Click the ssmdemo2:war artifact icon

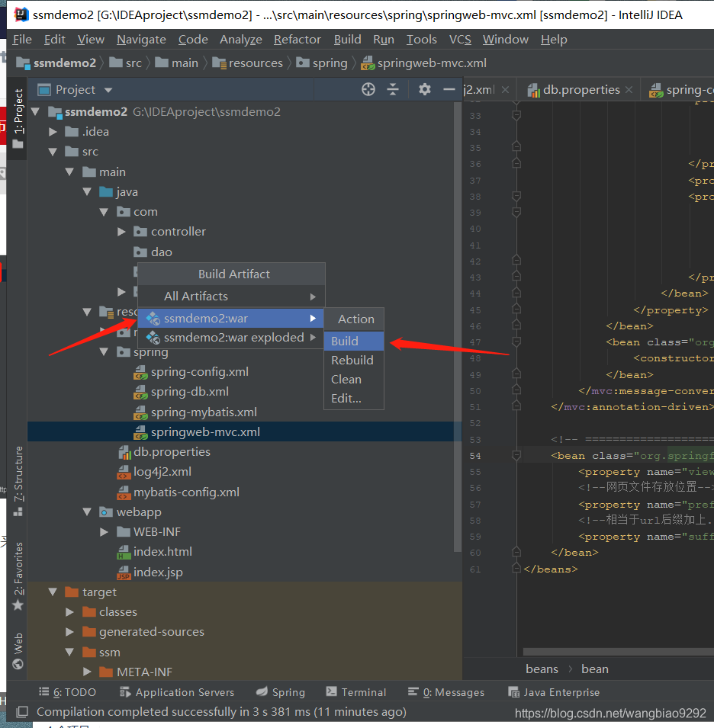click(x=153, y=319)
